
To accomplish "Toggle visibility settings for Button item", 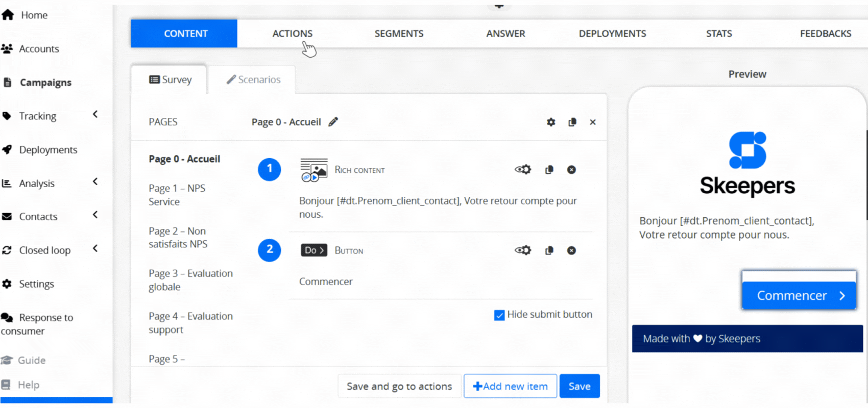I will coord(523,250).
